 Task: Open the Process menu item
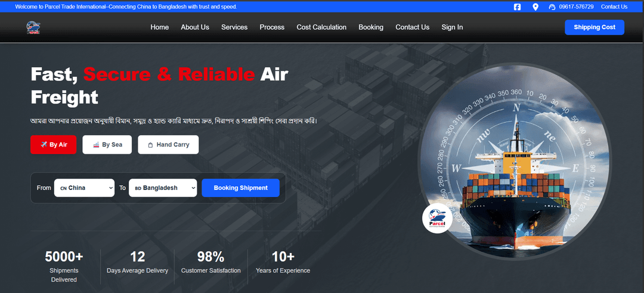click(272, 27)
